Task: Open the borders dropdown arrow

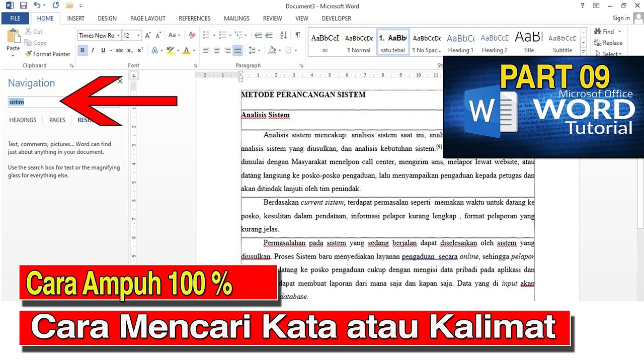Action: (x=295, y=50)
